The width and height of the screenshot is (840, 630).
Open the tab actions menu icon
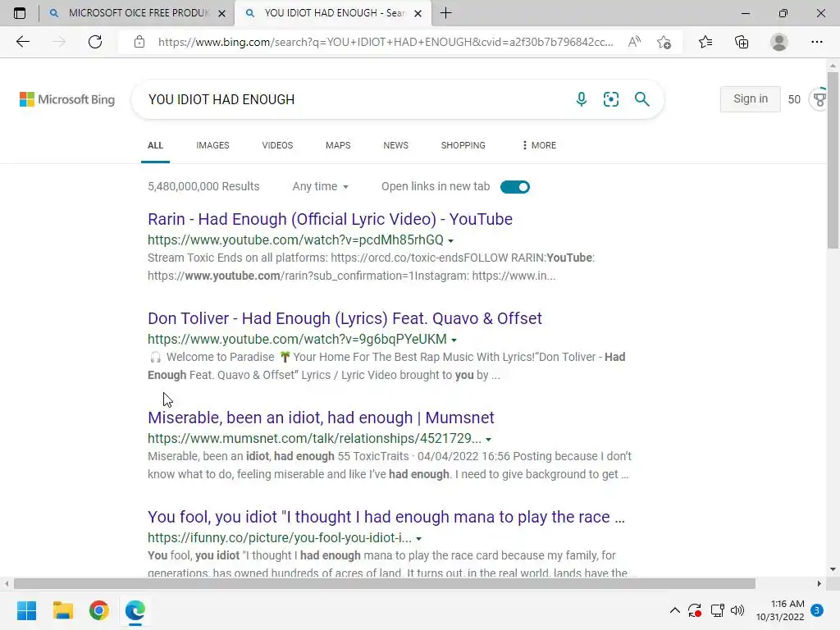point(20,13)
